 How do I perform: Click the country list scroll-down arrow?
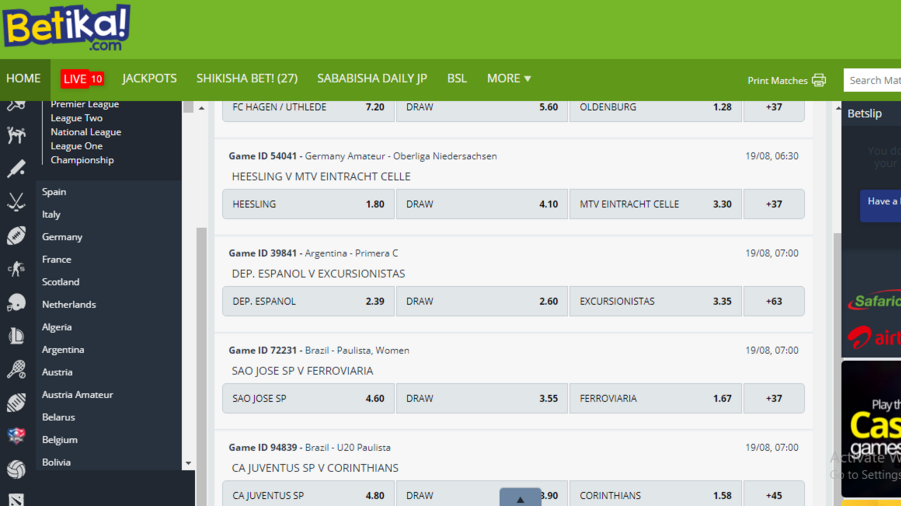click(188, 464)
